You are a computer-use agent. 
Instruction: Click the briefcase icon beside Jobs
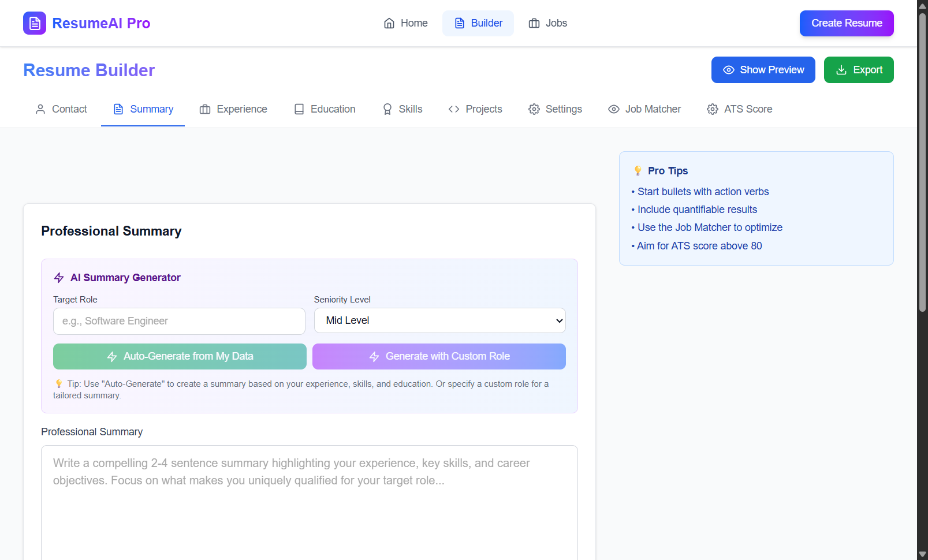pos(534,23)
